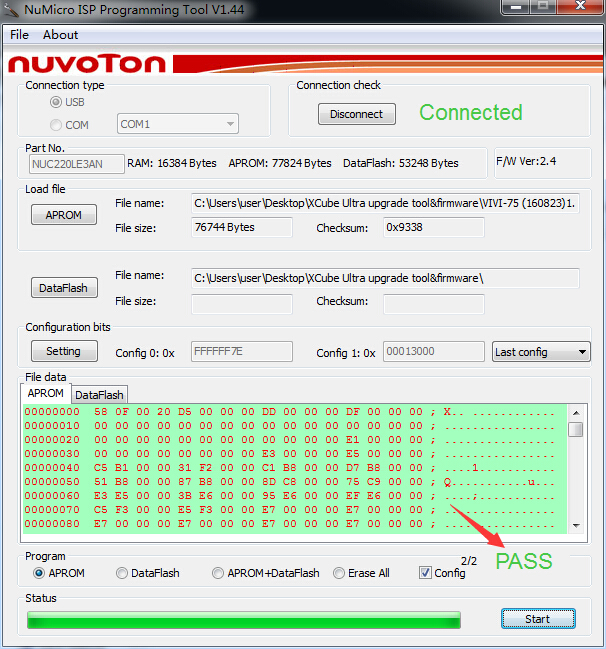Click hex row address 00000080

coord(52,524)
